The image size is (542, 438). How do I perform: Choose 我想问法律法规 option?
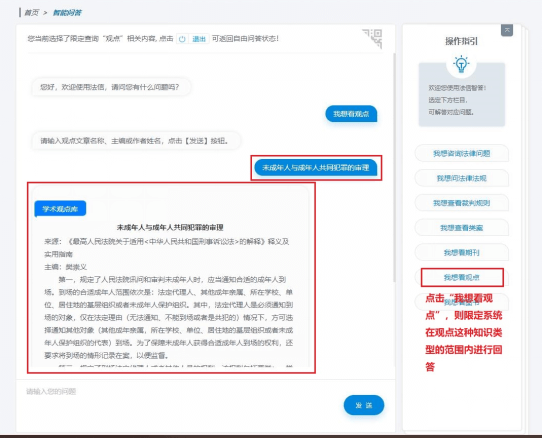coord(461,178)
